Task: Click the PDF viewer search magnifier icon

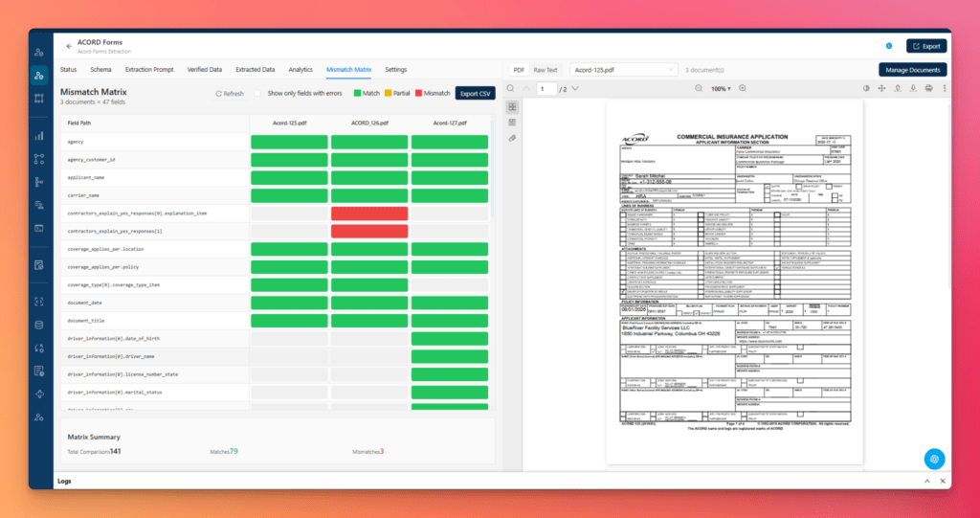Action: (x=511, y=89)
